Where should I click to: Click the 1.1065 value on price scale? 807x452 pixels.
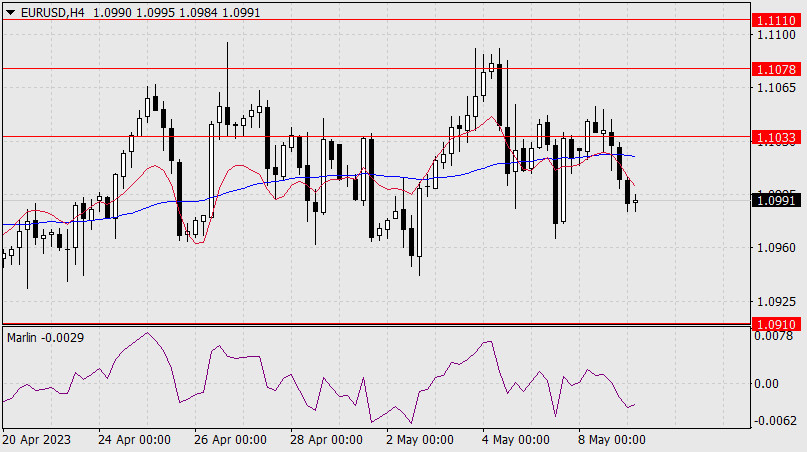[777, 88]
